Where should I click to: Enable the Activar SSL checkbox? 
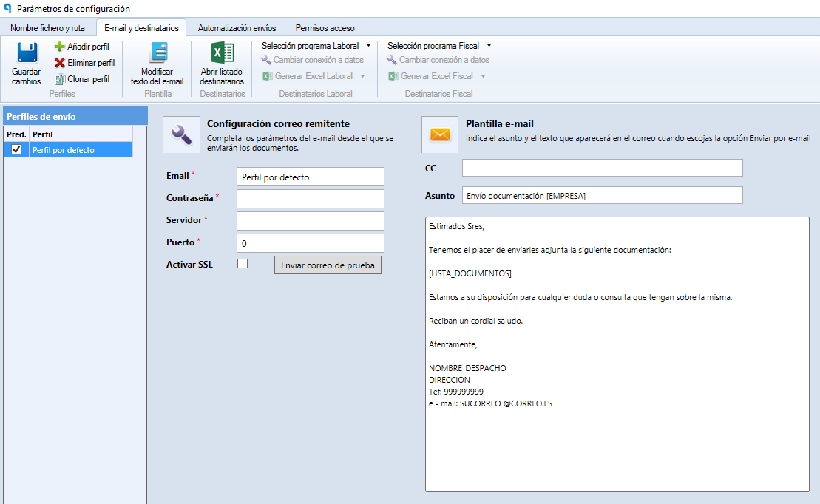(x=243, y=264)
